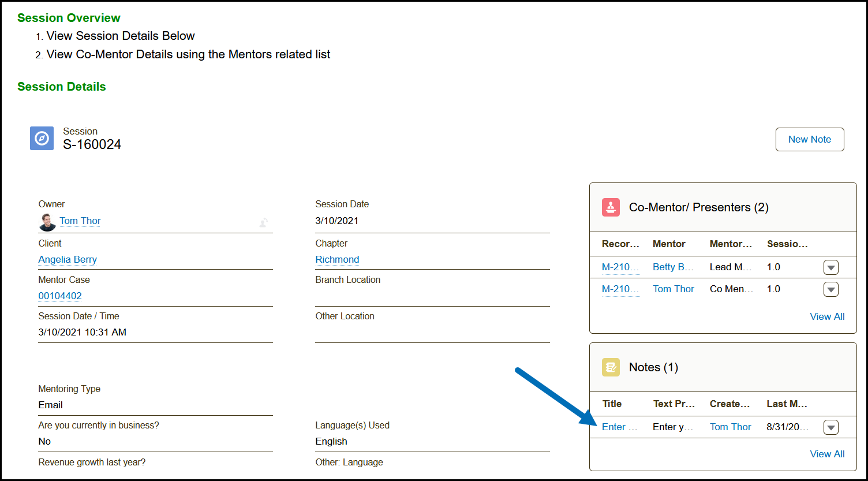868x481 pixels.
Task: Expand the note row actions dropdown
Action: pyautogui.click(x=830, y=427)
